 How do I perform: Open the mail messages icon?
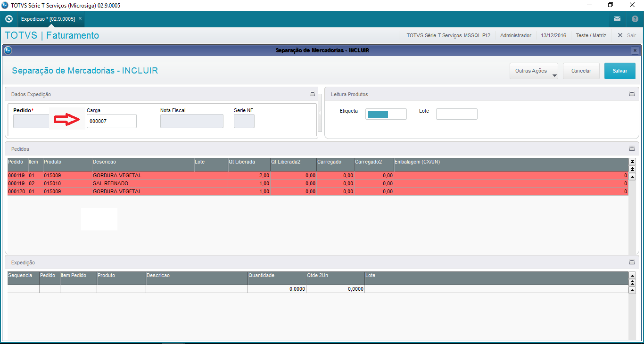617,19
